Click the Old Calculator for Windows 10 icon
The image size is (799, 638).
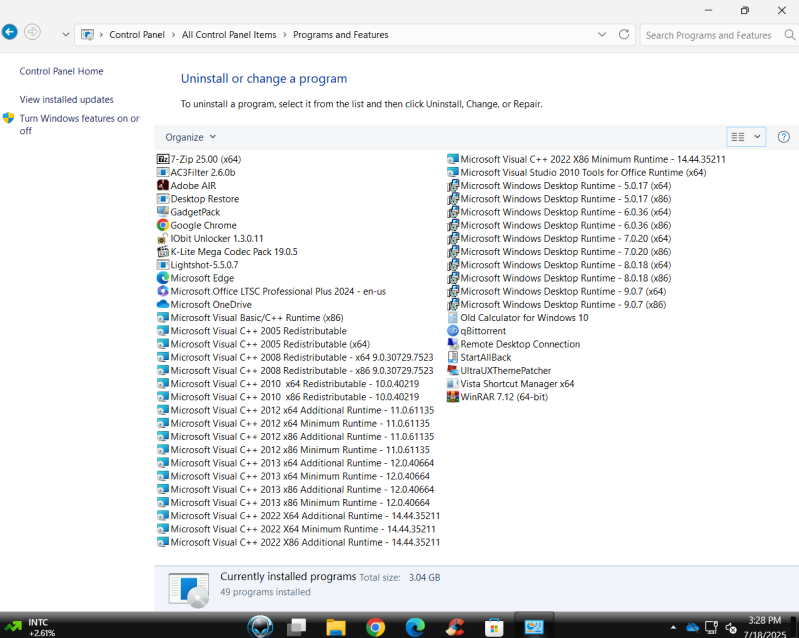(452, 317)
